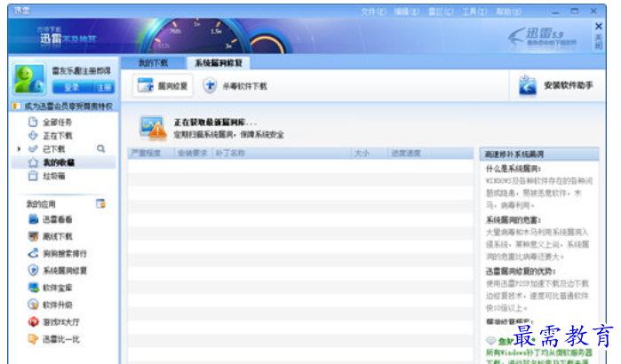This screenshot has width=621, height=364.
Task: Open the 雷区 menu
Action: click(x=441, y=12)
